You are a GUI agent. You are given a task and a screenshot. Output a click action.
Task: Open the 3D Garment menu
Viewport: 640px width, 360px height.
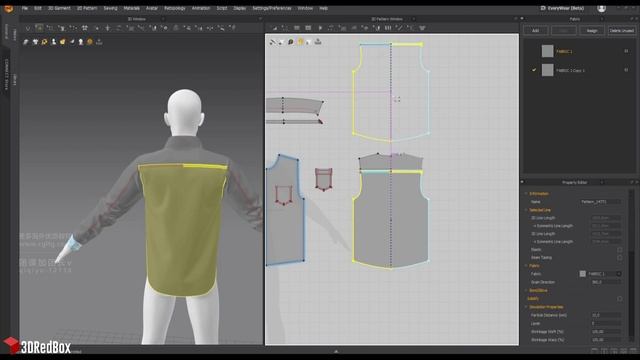[x=59, y=8]
